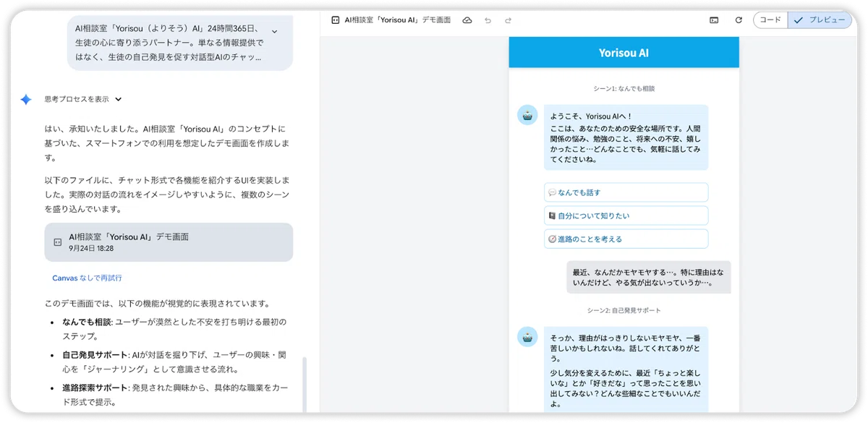Click the シーン2: 自己発見サポート label
868x423 pixels.
624,310
